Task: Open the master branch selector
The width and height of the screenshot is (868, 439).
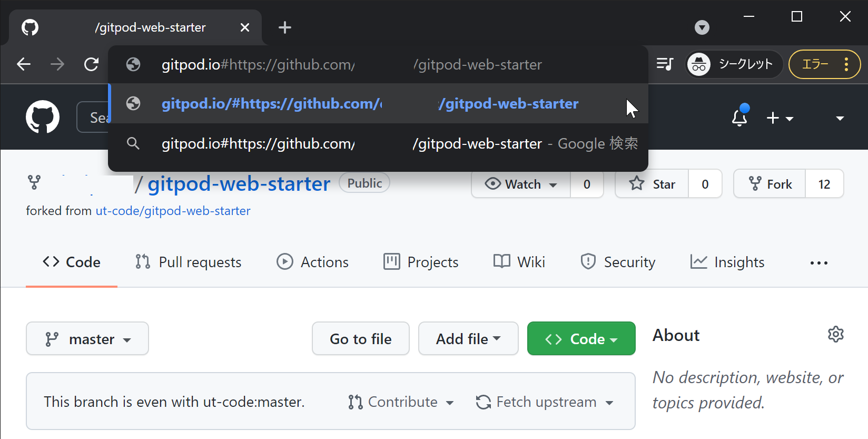Action: 87,338
